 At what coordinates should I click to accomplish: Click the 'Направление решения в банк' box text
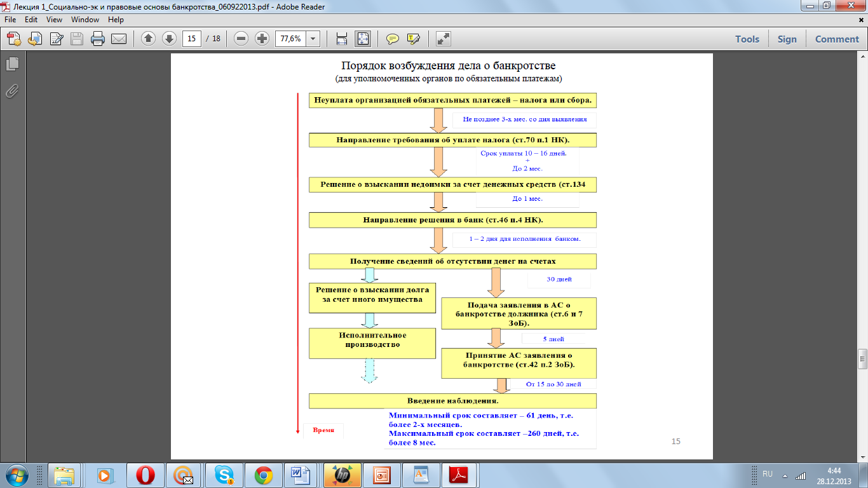pyautogui.click(x=453, y=220)
